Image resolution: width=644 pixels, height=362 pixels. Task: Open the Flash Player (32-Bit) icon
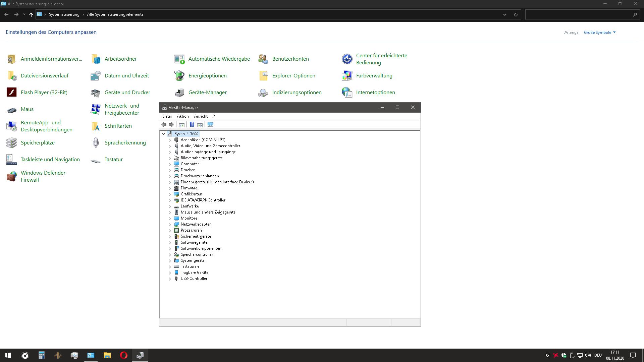12,92
